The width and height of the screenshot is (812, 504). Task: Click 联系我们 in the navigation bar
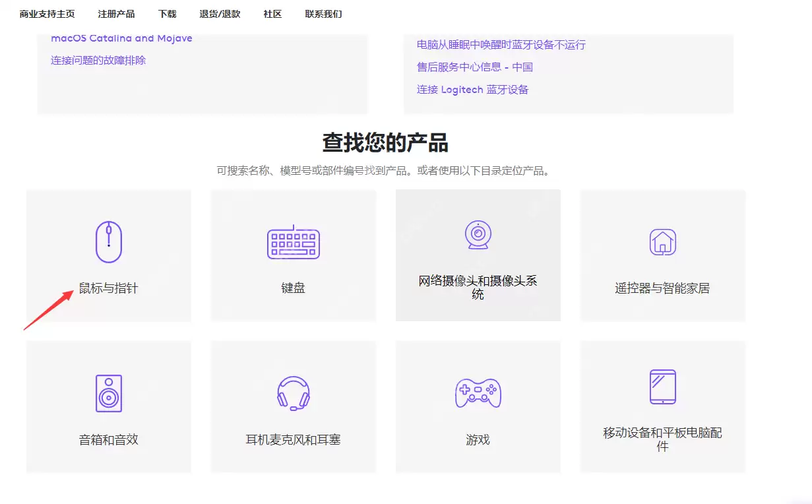click(x=323, y=13)
